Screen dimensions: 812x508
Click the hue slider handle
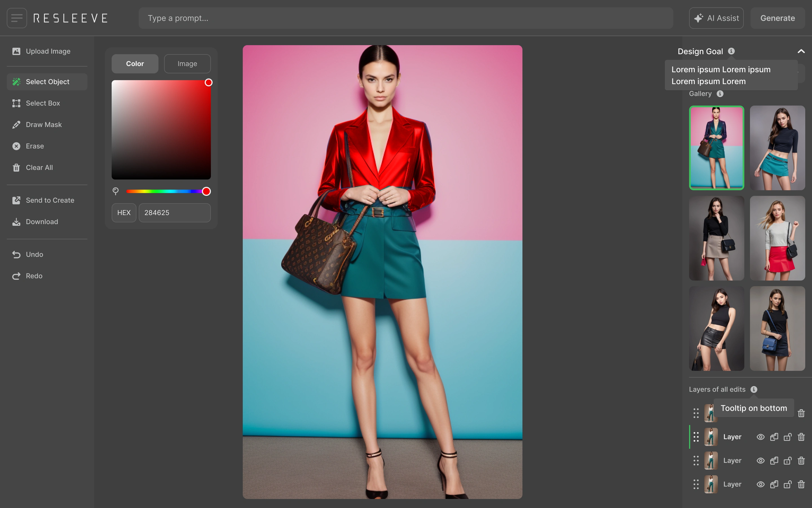tap(206, 192)
